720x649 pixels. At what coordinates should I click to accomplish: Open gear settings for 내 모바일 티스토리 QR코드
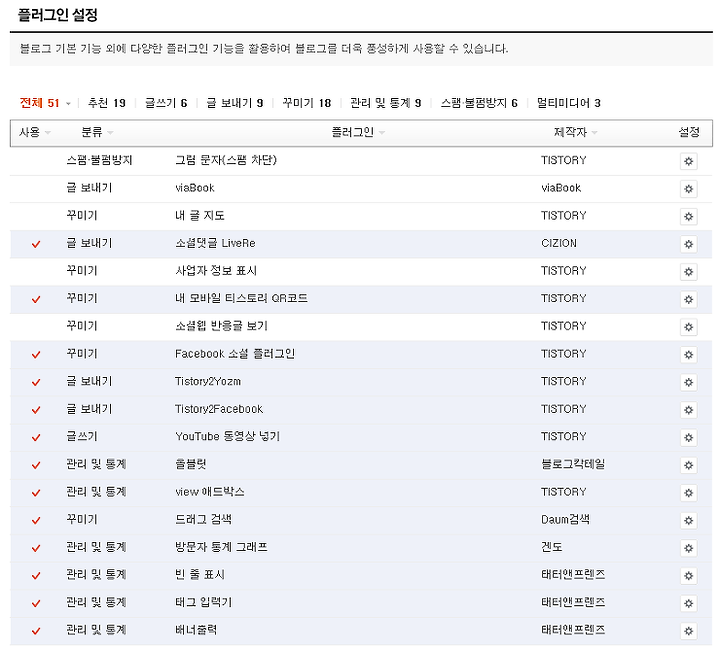[x=688, y=299]
